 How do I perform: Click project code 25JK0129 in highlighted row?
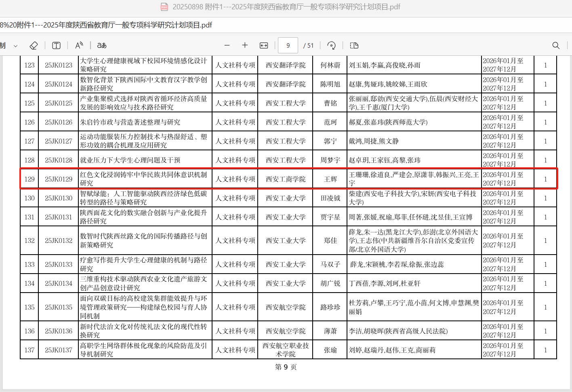(x=59, y=179)
